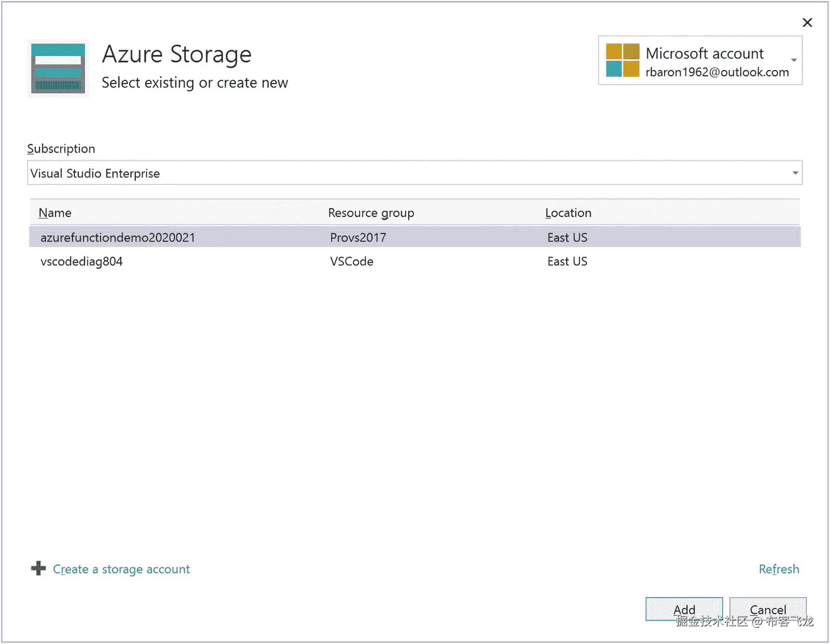This screenshot has height=644, width=830.
Task: Click the Provs2017 resource group cell
Action: point(358,238)
